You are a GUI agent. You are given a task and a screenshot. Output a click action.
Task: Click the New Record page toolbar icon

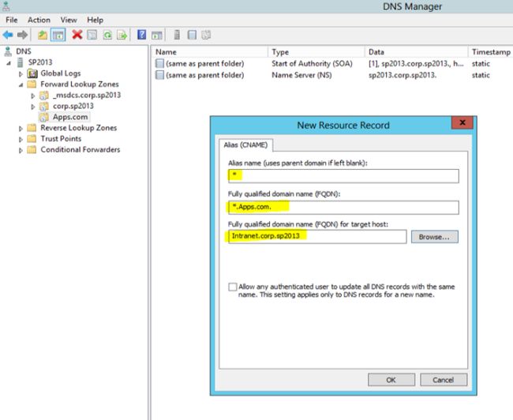tap(192, 35)
